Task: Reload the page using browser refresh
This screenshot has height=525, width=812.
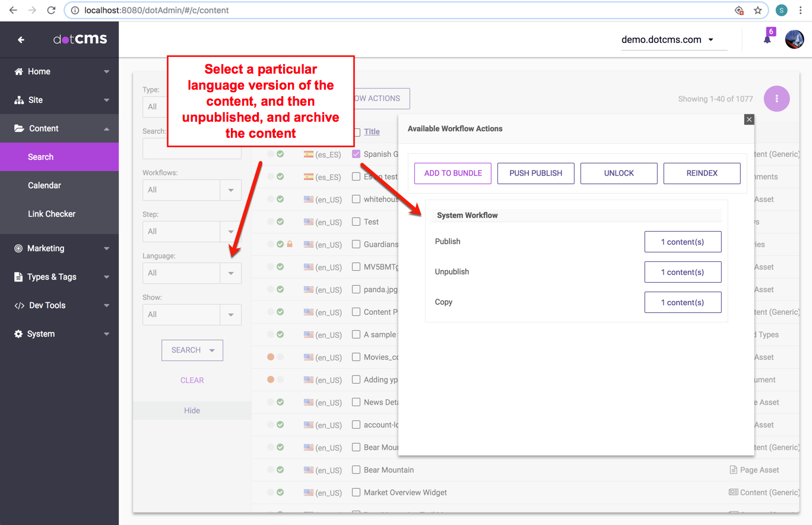Action: (51, 10)
